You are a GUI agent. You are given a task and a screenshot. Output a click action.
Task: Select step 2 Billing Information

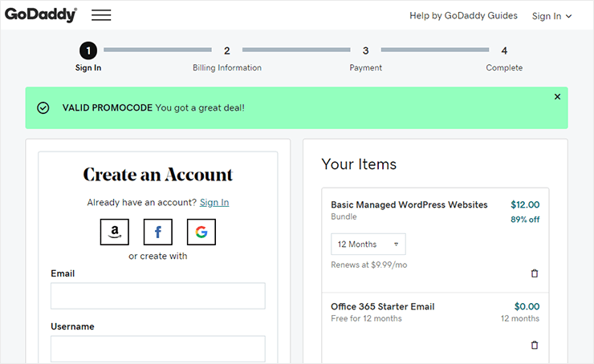pos(227,58)
